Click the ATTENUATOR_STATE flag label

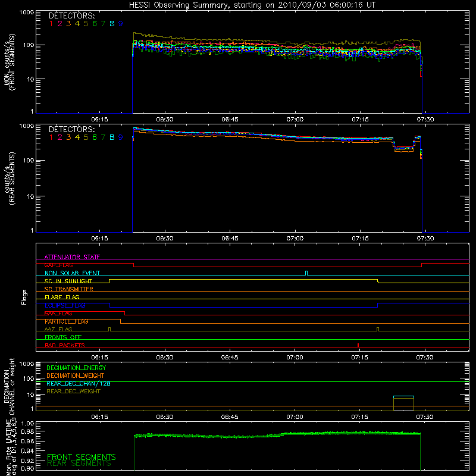pyautogui.click(x=72, y=257)
